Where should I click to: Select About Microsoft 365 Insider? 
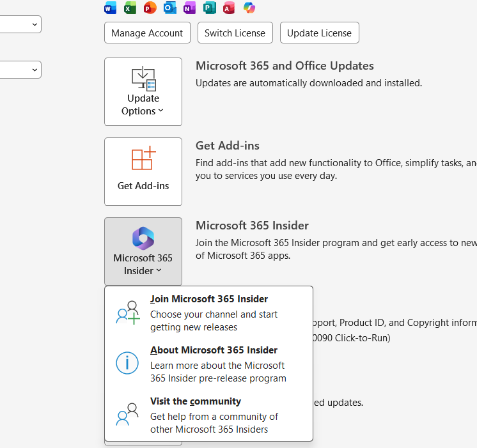coord(208,364)
